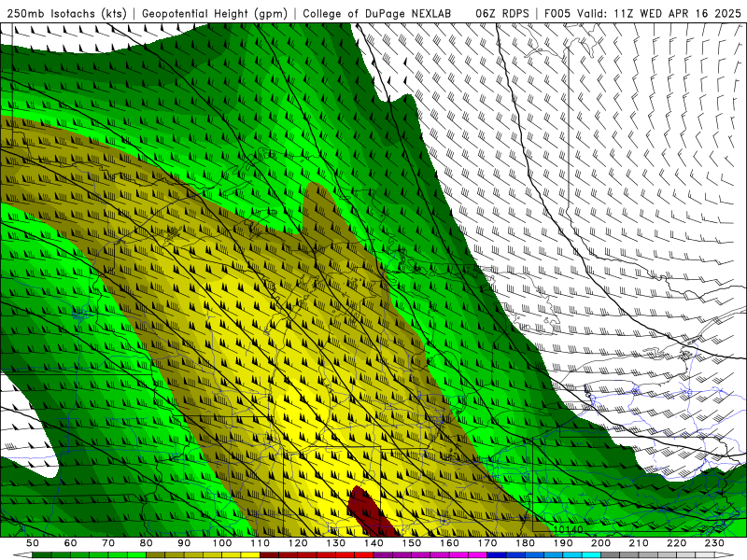Click the magenta swatch just left of 170
This screenshot has height=560, width=747.
[x=478, y=555]
